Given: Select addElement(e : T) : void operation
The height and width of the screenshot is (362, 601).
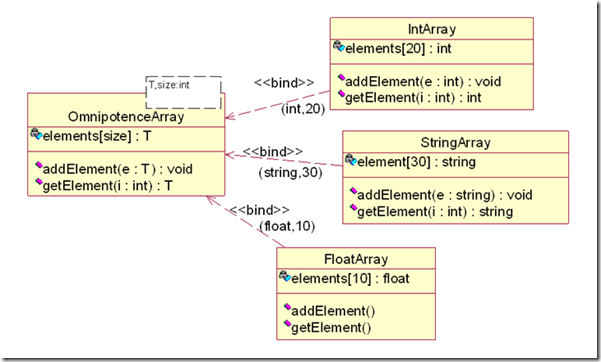Looking at the screenshot, I should (x=118, y=169).
